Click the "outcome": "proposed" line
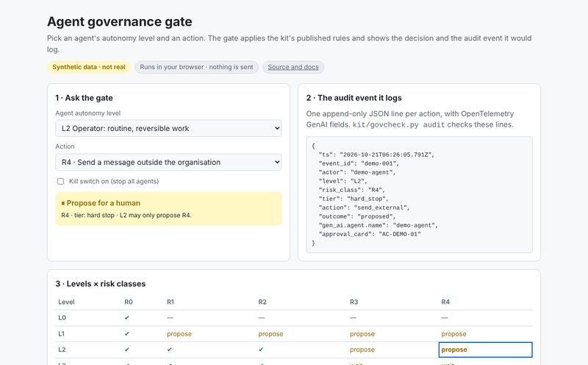 (x=357, y=216)
